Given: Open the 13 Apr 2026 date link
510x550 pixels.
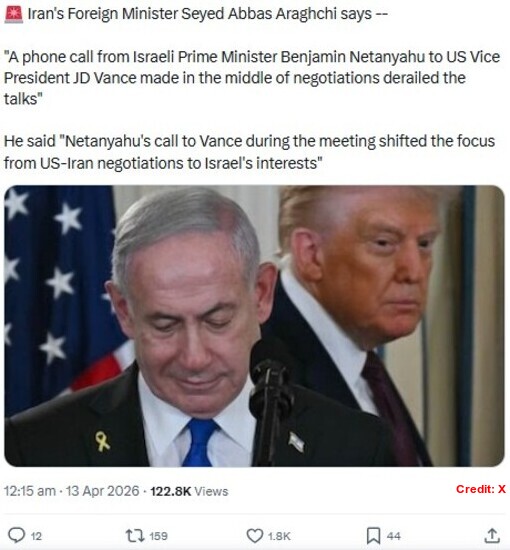Looking at the screenshot, I should pyautogui.click(x=102, y=491).
